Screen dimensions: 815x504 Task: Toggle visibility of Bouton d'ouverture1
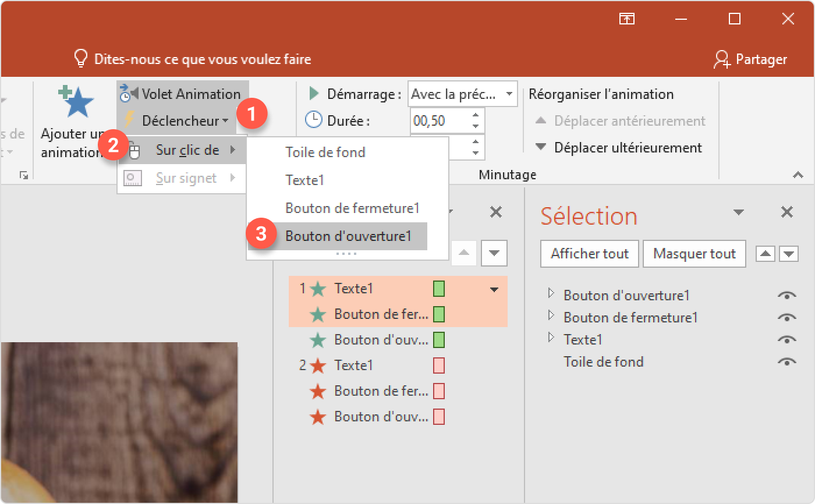(x=786, y=296)
